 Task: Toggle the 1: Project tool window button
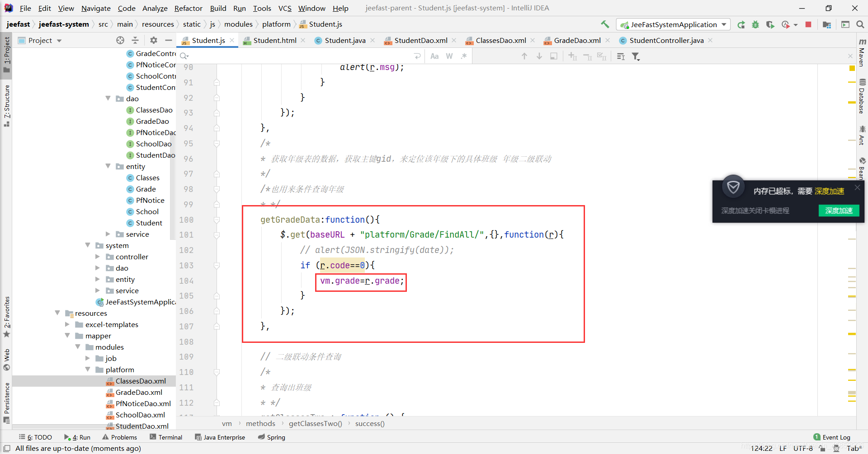pyautogui.click(x=6, y=55)
